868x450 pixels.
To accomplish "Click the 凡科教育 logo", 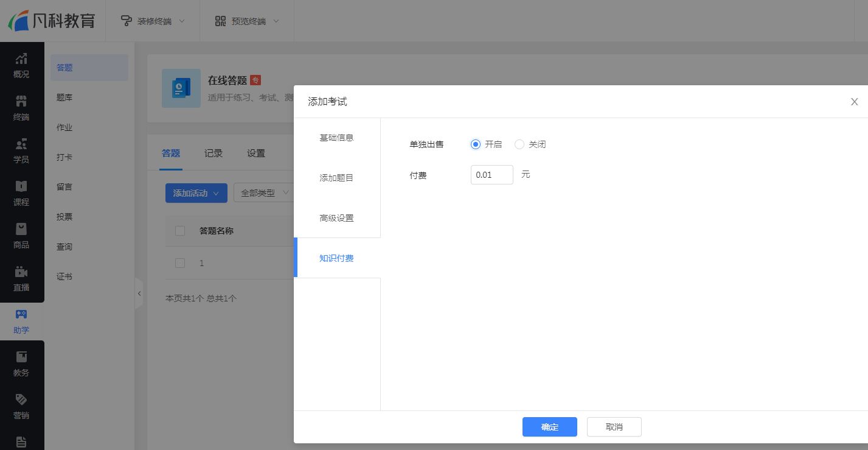I will point(52,20).
